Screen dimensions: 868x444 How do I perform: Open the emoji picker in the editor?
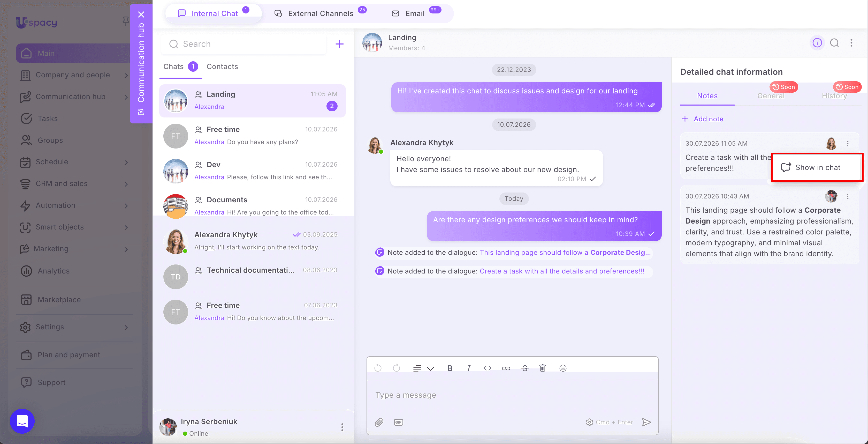563,368
